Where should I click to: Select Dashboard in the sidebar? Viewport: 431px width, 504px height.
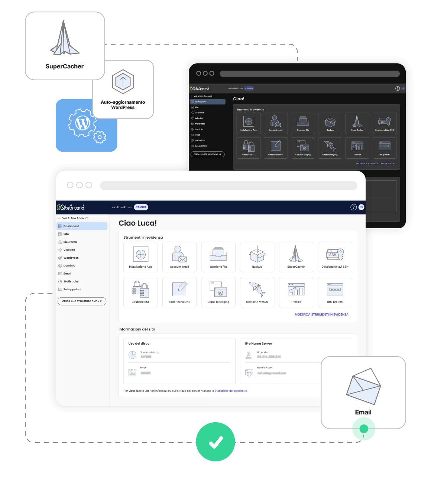click(x=82, y=226)
